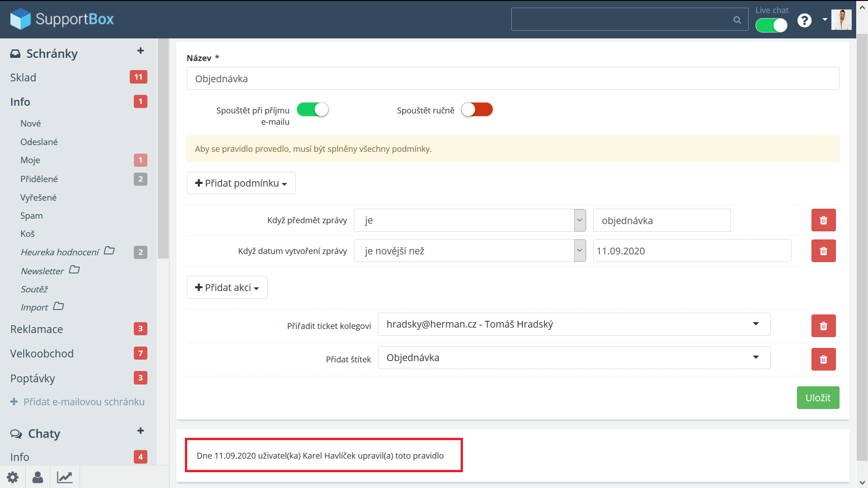Open the Info chat under Chaty
Screen dimensions: 868x488
coord(19,457)
